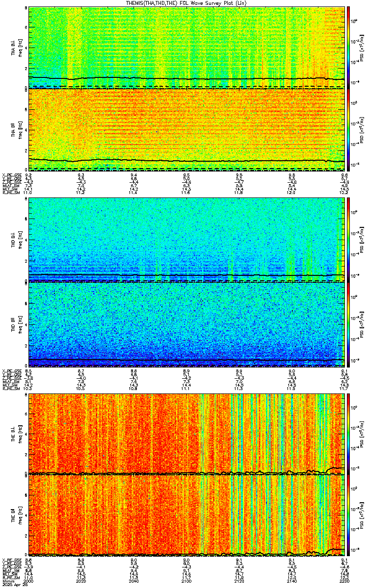Click the color bar beside THD B-perp panel
This screenshot has width=368, height=588.
[348, 240]
